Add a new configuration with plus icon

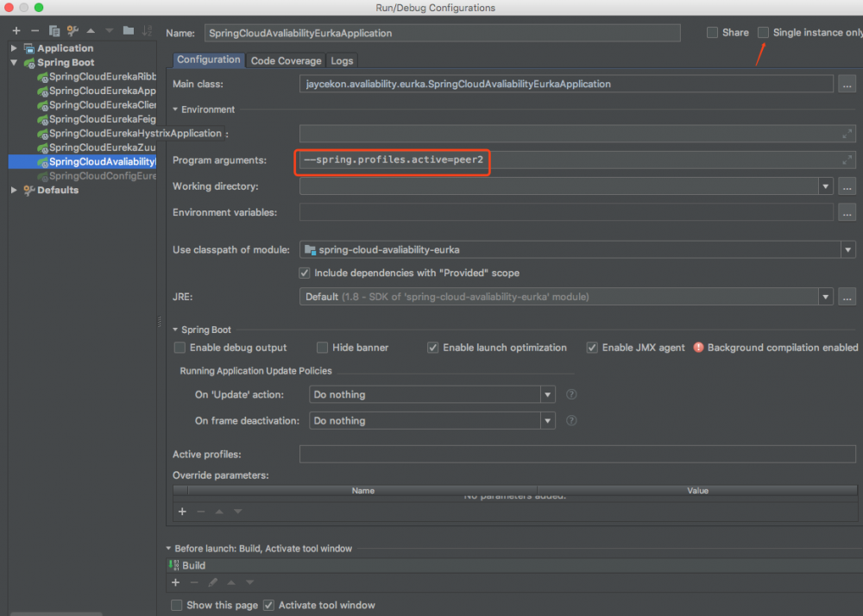click(x=16, y=31)
